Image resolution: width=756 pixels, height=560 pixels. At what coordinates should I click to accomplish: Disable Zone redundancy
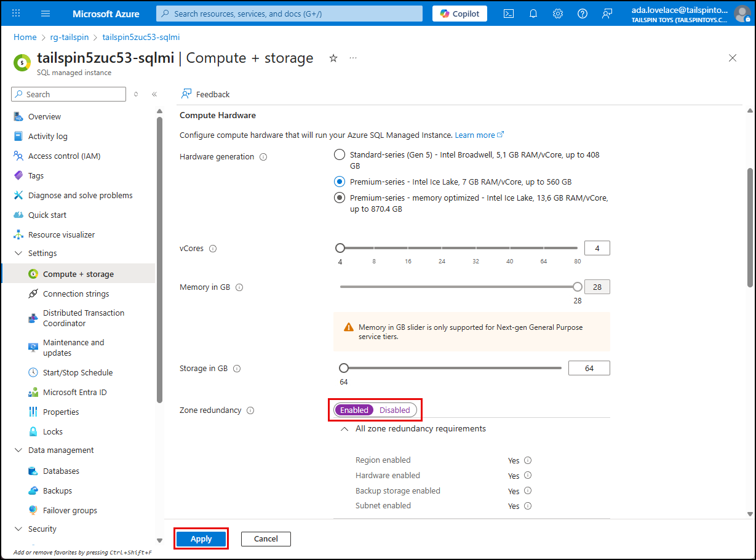[394, 410]
